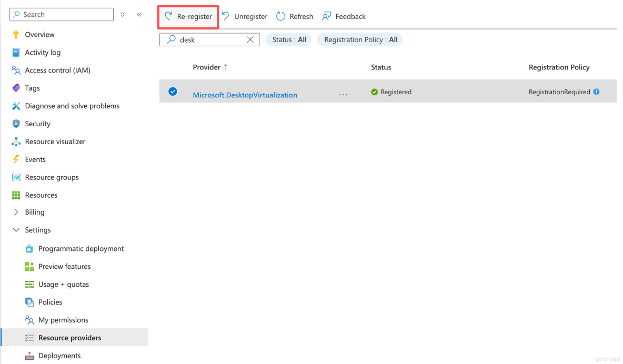
Task: Open Usage + quotas
Action: pyautogui.click(x=64, y=284)
